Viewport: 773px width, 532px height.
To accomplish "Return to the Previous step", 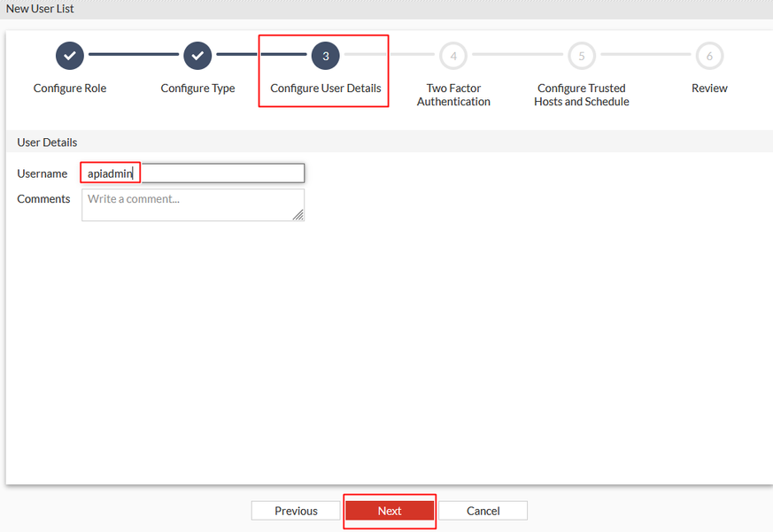I will (296, 511).
